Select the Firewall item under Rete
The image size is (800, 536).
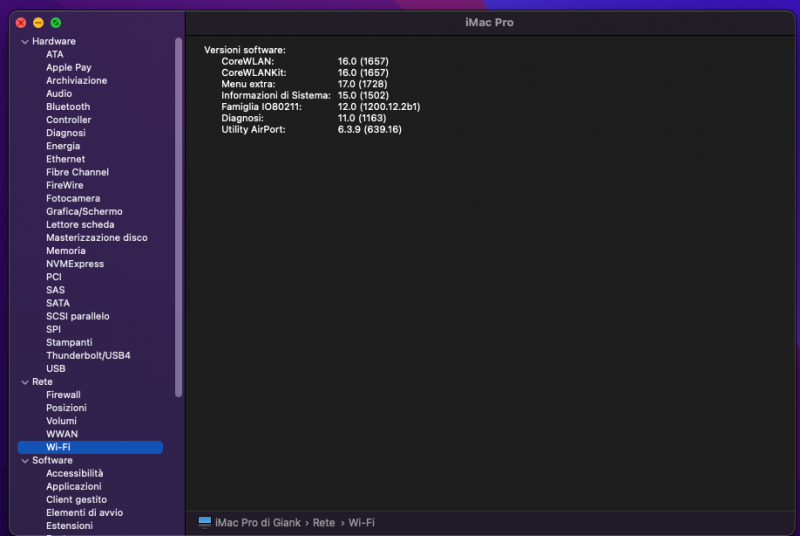click(x=63, y=395)
